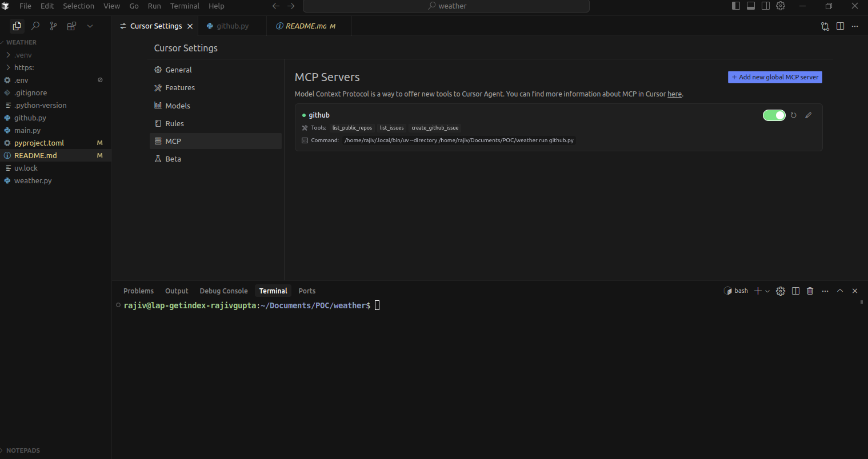The image size is (868, 459).
Task: Open settings gear in the title bar
Action: (x=781, y=6)
